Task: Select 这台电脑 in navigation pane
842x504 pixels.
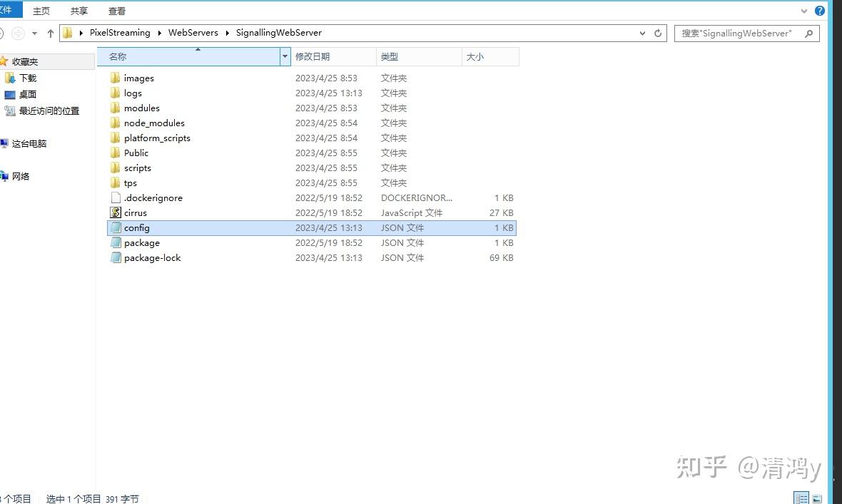Action: 24,144
